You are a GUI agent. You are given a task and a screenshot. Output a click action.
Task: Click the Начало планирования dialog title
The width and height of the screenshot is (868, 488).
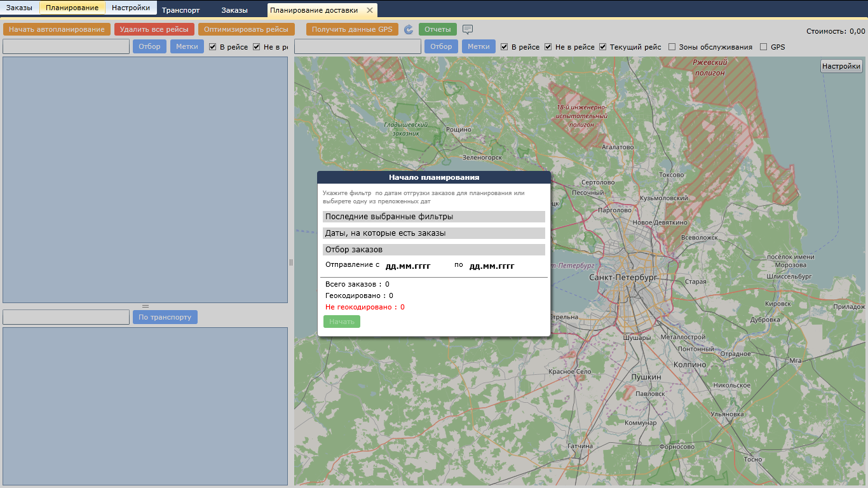434,178
